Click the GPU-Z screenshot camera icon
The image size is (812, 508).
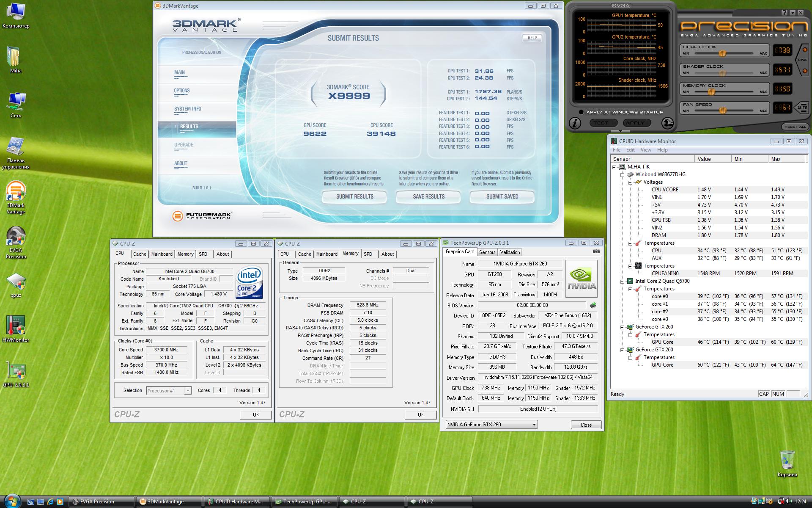coord(596,251)
